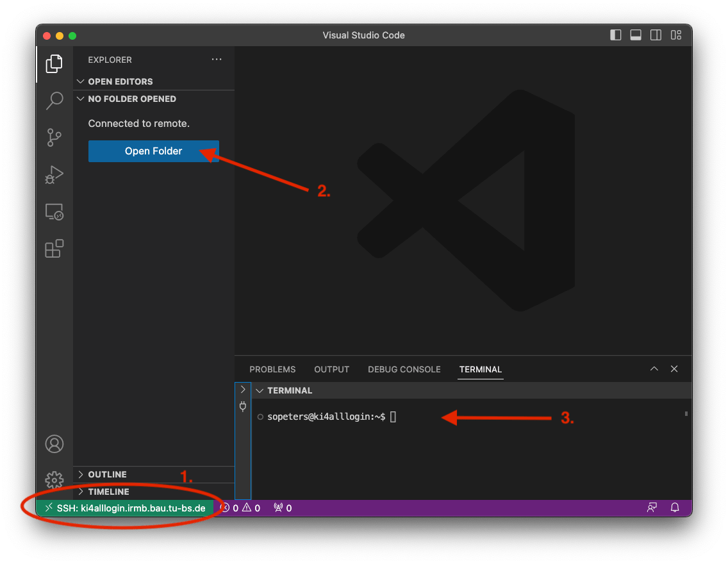Screen dimensions: 728x564
Task: Open Remote Explorer view
Action: pos(54,212)
